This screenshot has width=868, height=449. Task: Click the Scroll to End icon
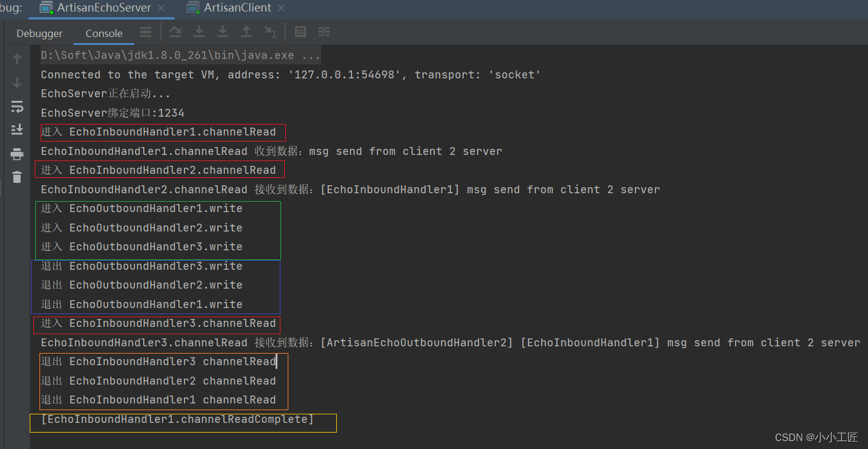[17, 129]
